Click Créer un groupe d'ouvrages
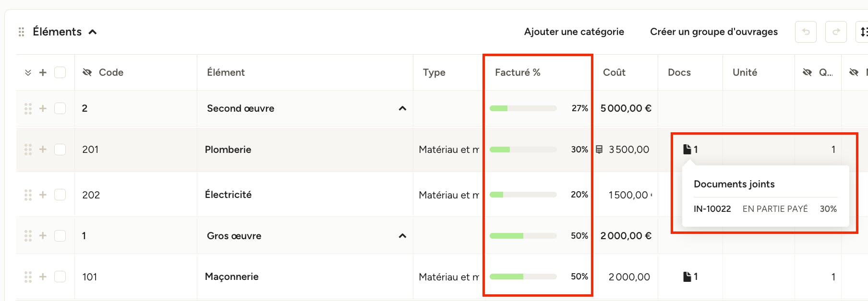868x301 pixels. coord(714,32)
